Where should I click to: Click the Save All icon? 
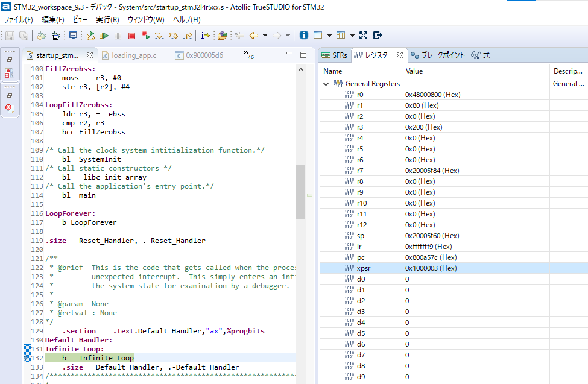[24, 36]
